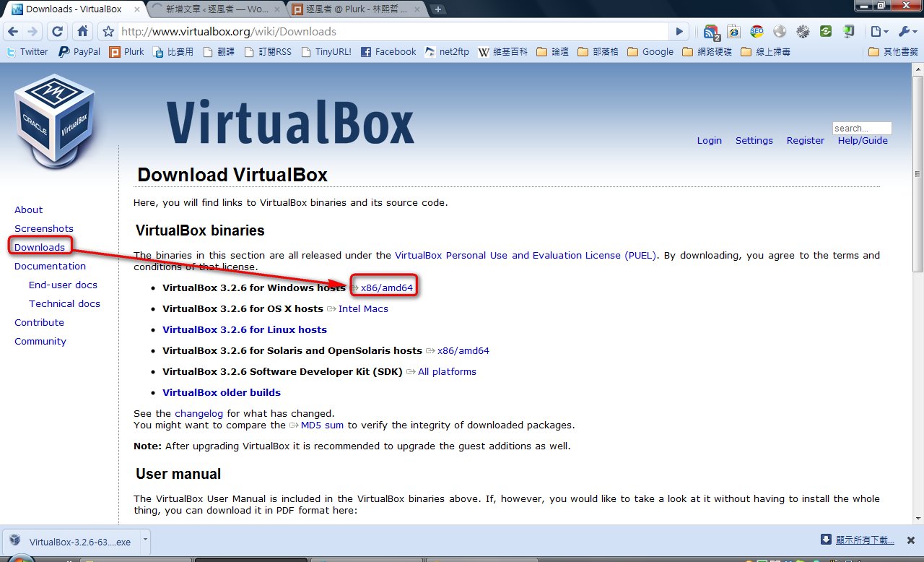Close the 逐風者 @ Plurk tab
Screen dimensions: 924x562
417,10
